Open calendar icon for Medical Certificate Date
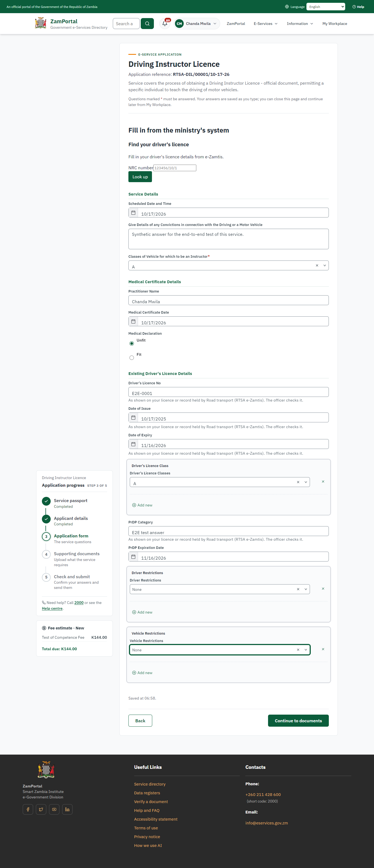Image resolution: width=374 pixels, height=868 pixels. click(x=133, y=322)
